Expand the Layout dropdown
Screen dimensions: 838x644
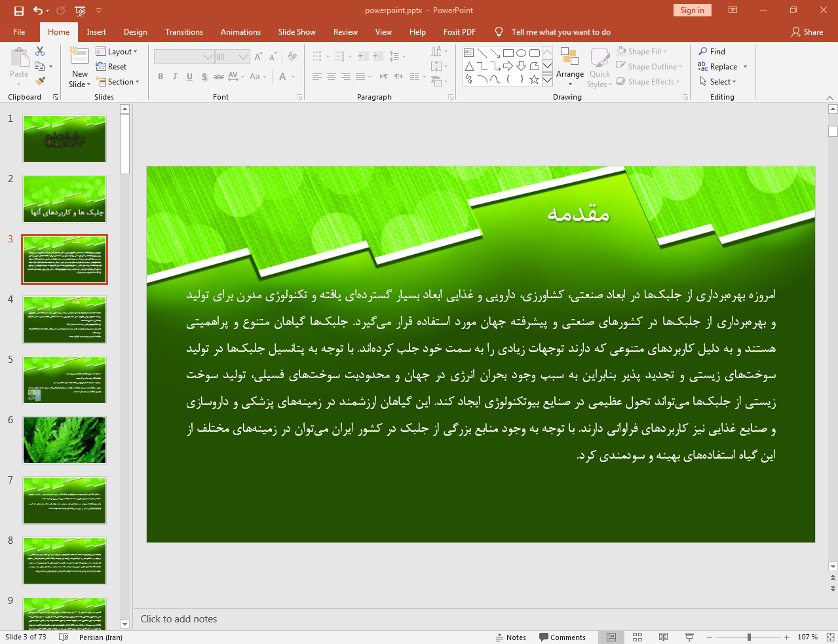pyautogui.click(x=117, y=51)
